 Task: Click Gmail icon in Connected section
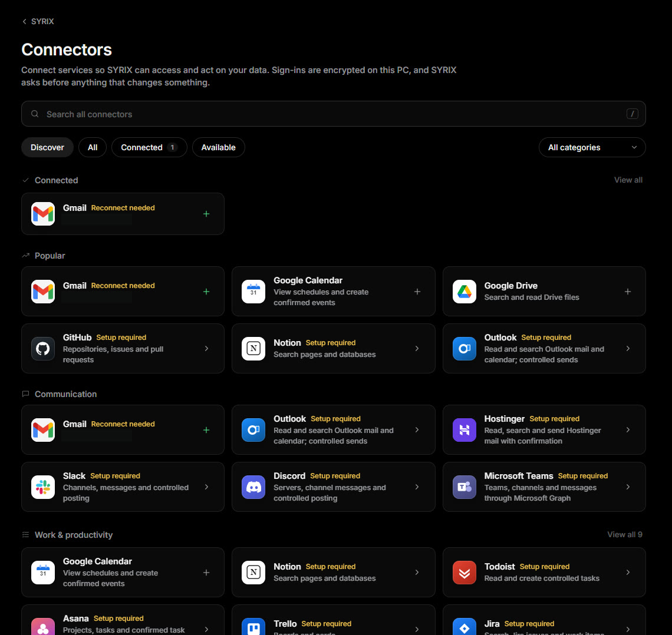click(x=43, y=214)
